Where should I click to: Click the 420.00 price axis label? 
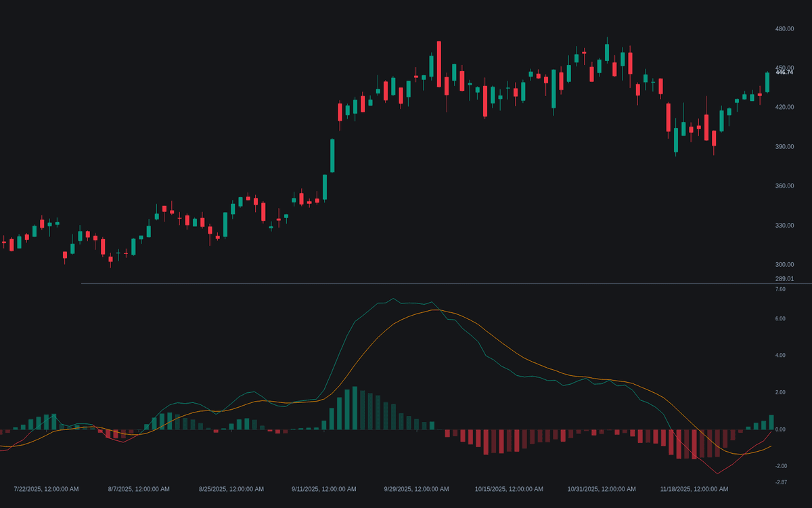(784, 107)
